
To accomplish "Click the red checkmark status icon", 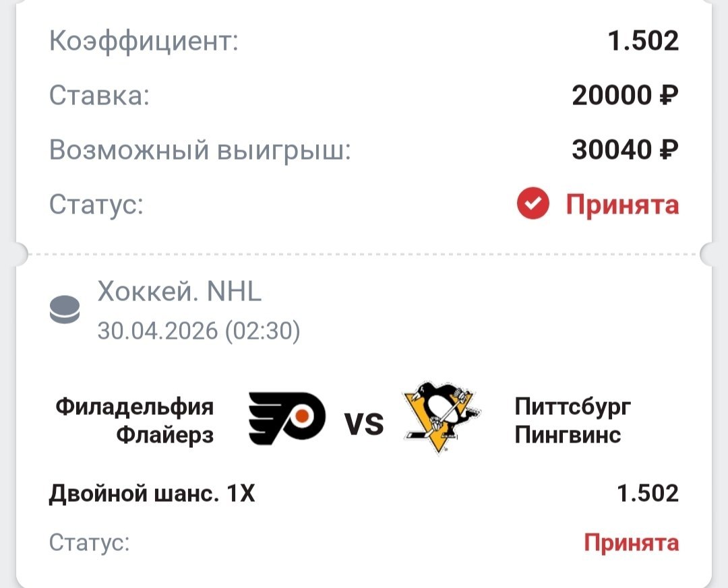I will click(533, 204).
